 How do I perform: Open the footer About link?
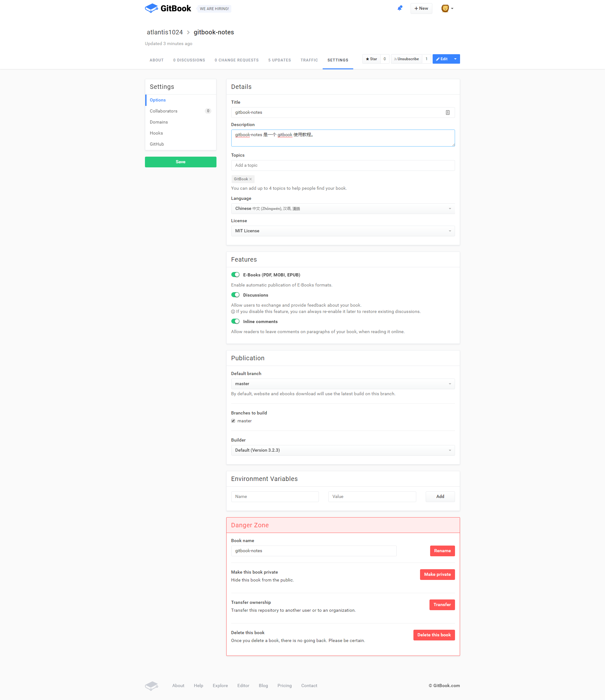[x=178, y=686]
